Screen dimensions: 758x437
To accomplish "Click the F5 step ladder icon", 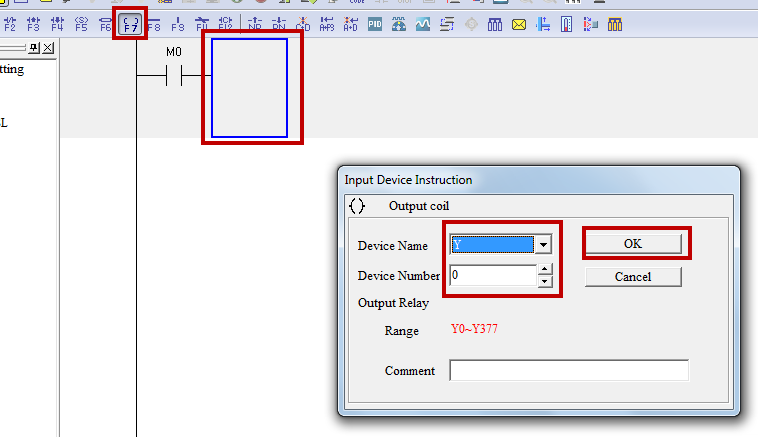I will [81, 24].
